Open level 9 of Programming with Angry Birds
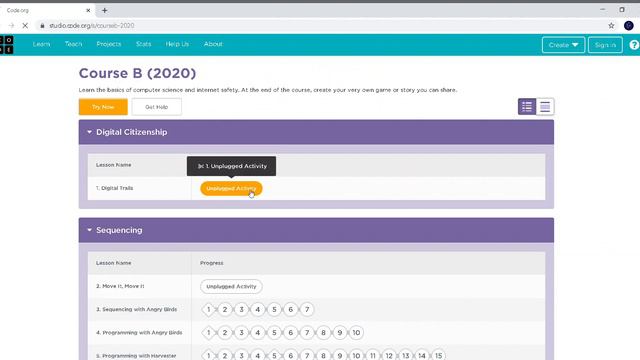640x360 pixels. 340,333
